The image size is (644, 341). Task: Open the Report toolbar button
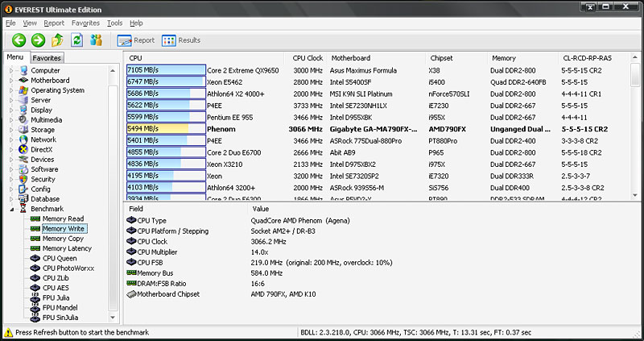pyautogui.click(x=135, y=40)
